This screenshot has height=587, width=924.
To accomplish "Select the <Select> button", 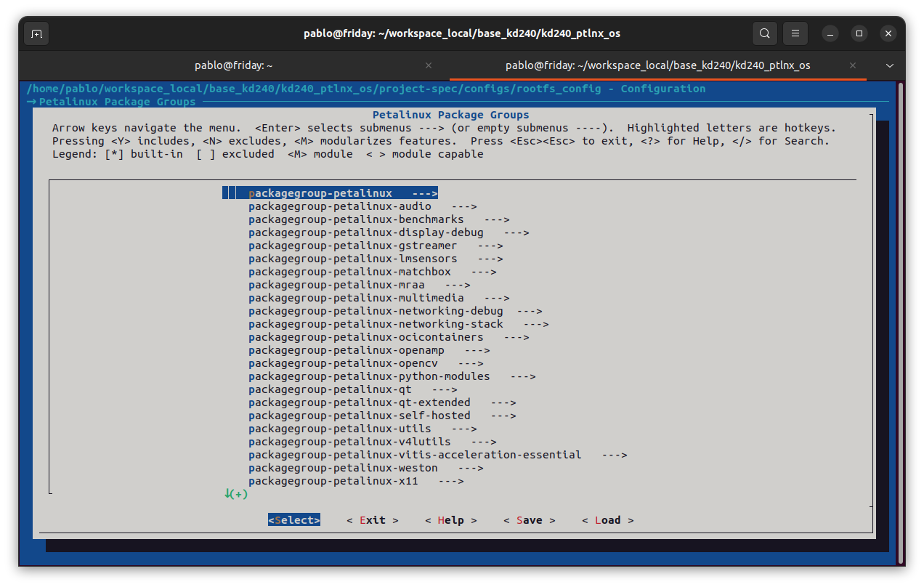I will point(294,520).
